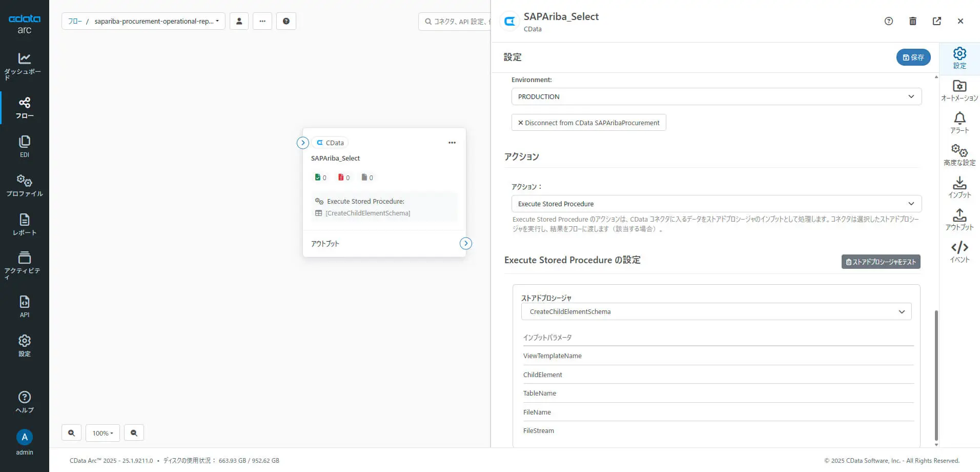Click the Save button
The height and width of the screenshot is (472, 980).
(x=913, y=57)
